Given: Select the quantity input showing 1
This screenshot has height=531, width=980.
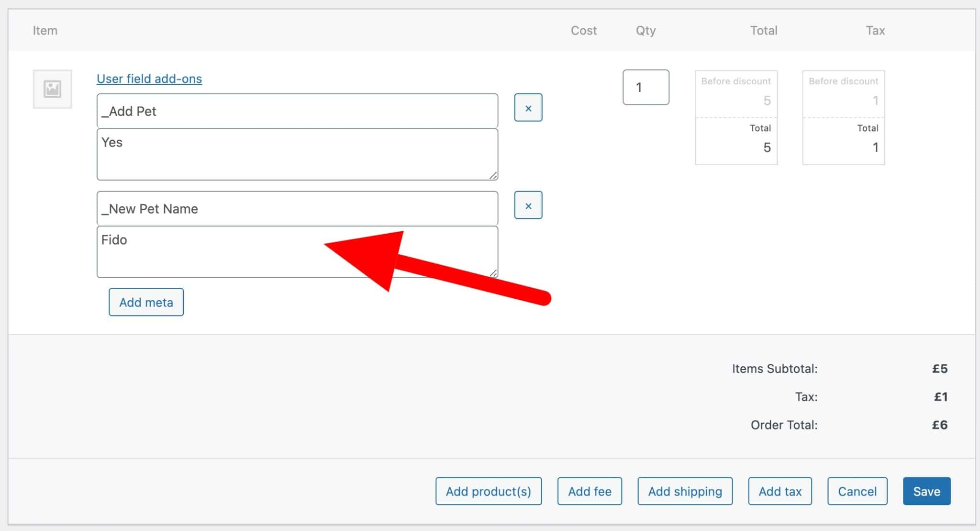Looking at the screenshot, I should pos(646,87).
